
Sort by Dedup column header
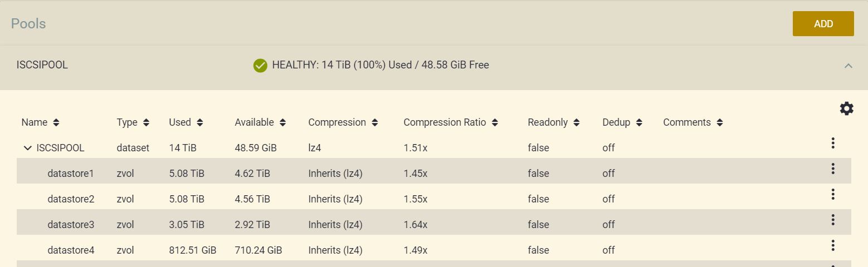point(622,122)
